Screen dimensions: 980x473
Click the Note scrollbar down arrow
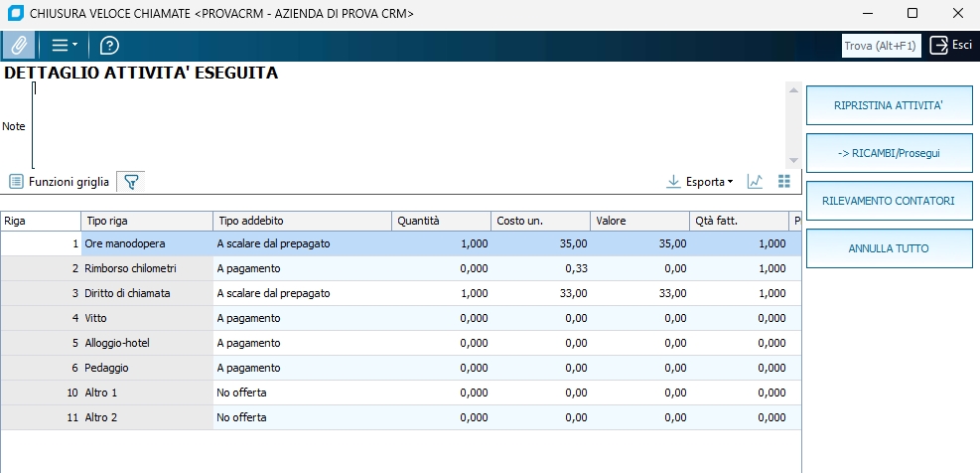tap(793, 161)
